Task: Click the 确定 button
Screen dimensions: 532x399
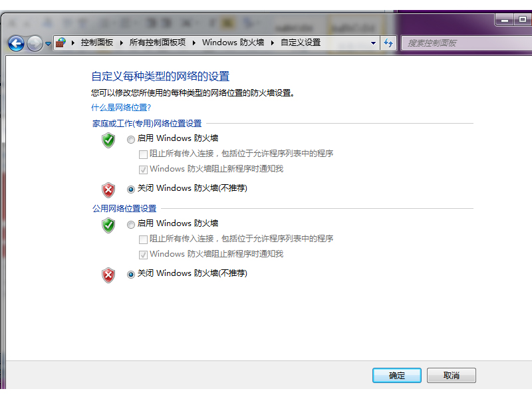Action: point(396,375)
